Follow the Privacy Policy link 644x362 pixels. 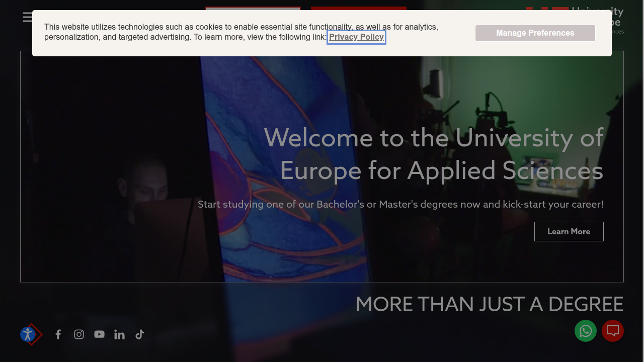pyautogui.click(x=356, y=37)
